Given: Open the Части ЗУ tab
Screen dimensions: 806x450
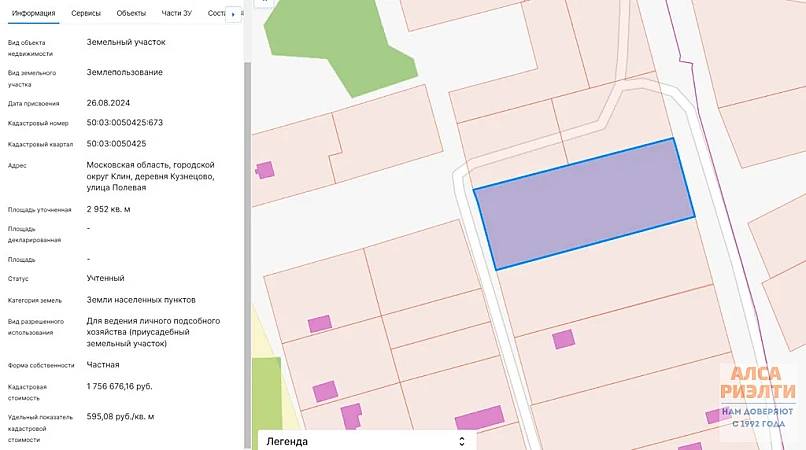Looking at the screenshot, I should pyautogui.click(x=176, y=13).
